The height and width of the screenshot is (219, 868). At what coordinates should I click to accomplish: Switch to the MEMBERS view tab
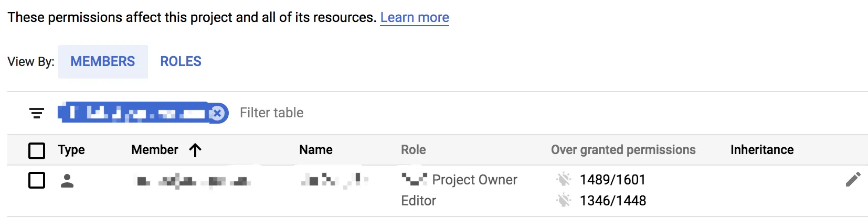pyautogui.click(x=103, y=62)
